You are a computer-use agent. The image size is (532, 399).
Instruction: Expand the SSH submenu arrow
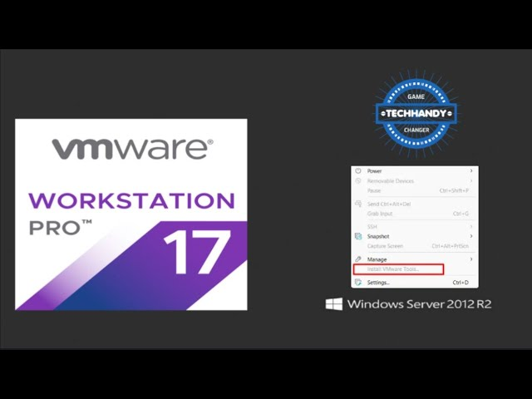click(471, 226)
